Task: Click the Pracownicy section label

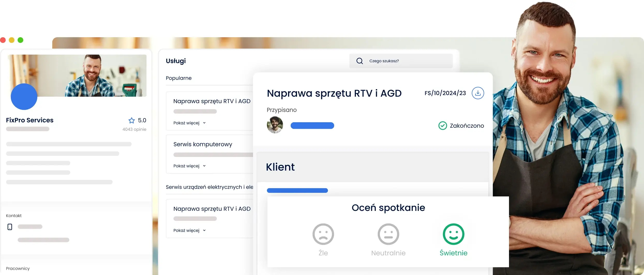Action: (x=18, y=269)
